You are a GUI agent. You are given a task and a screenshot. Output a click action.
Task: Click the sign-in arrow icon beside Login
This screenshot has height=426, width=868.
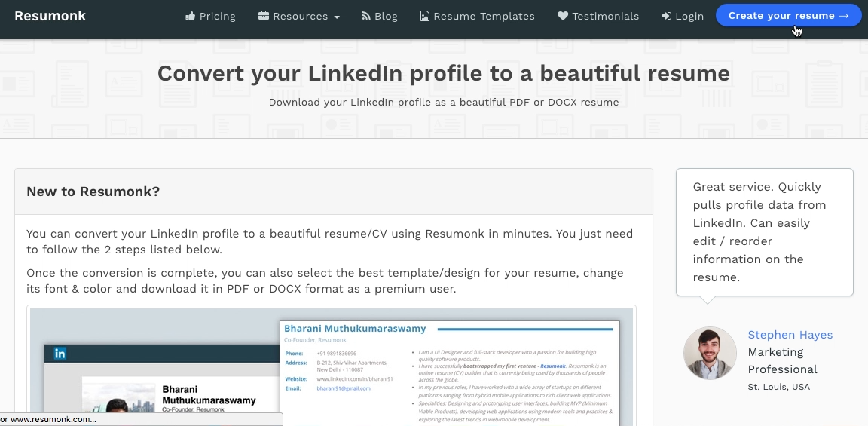[x=667, y=16]
